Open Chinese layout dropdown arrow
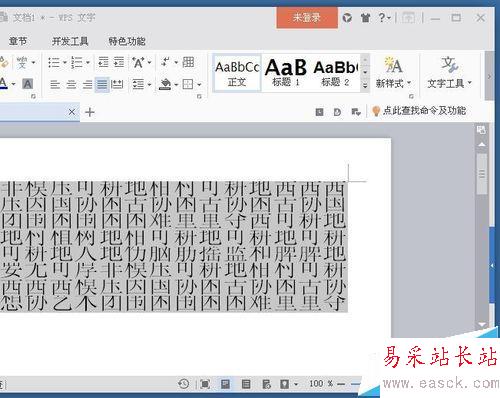The height and width of the screenshot is (398, 500). (149, 62)
